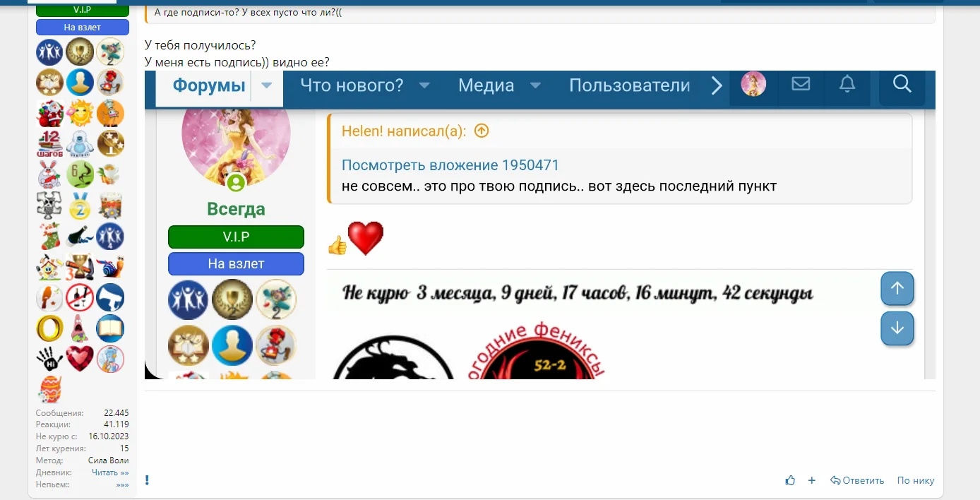Open the 'Медиа' menu item
980x500 pixels.
pyautogui.click(x=486, y=85)
